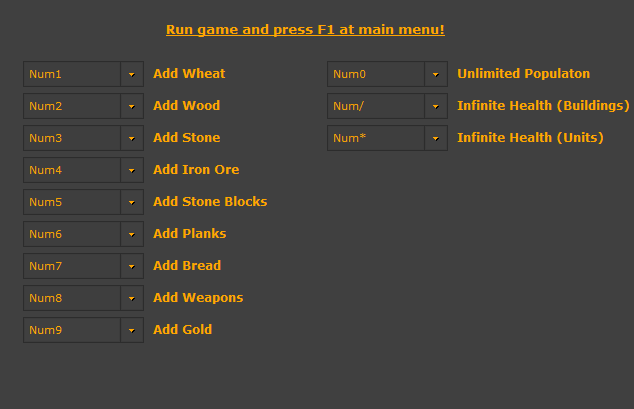Screen dimensions: 634x409
Task: Click the 'Run game and press F1' link
Action: (x=305, y=30)
